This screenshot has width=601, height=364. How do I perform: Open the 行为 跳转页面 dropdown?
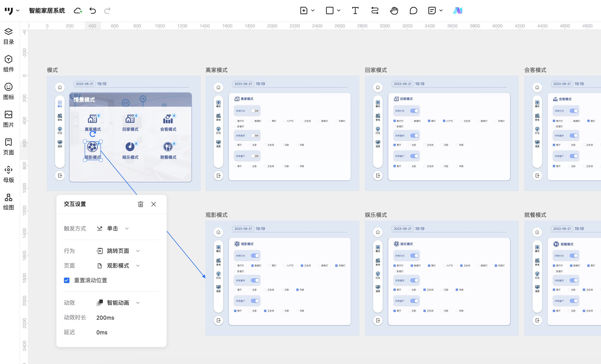[x=118, y=251]
